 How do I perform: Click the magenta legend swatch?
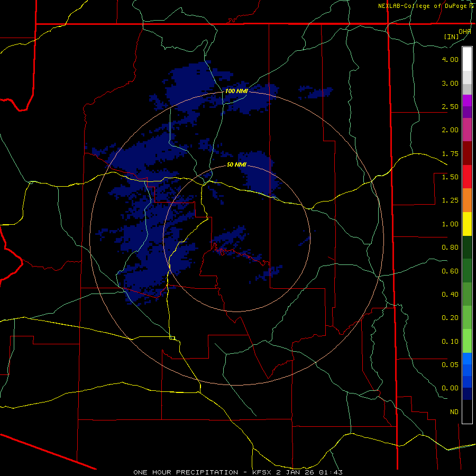click(x=467, y=100)
